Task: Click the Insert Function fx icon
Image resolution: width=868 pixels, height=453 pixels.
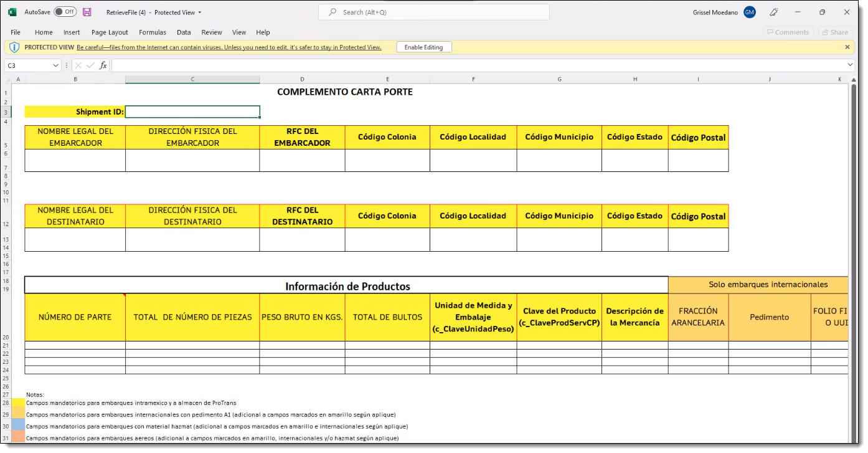Action: point(103,65)
